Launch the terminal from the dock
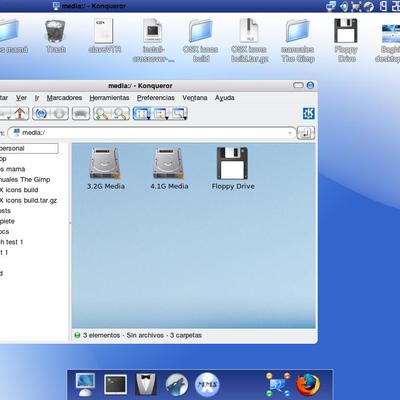This screenshot has width=400, height=400. pos(115,384)
